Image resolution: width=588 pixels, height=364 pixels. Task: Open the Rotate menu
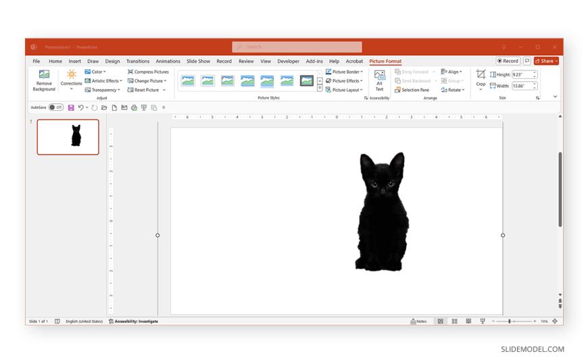click(x=453, y=90)
